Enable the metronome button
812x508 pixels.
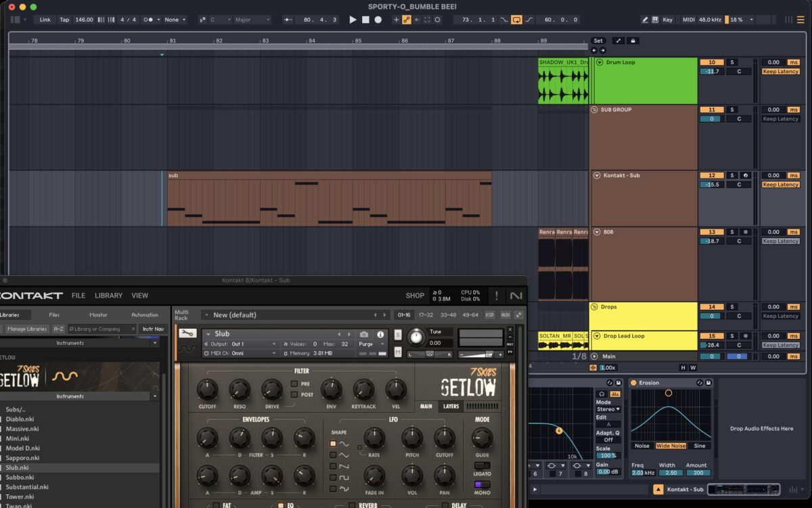150,20
